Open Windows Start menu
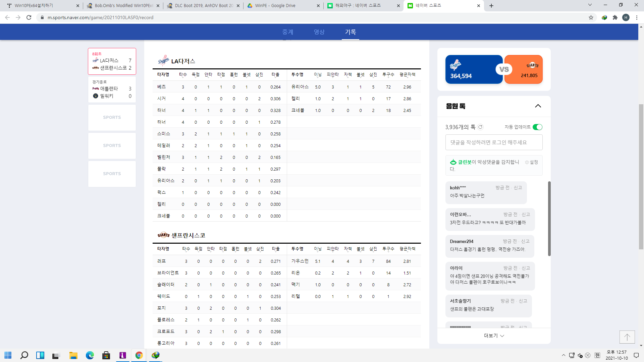The image size is (644, 362). pyautogui.click(x=8, y=355)
